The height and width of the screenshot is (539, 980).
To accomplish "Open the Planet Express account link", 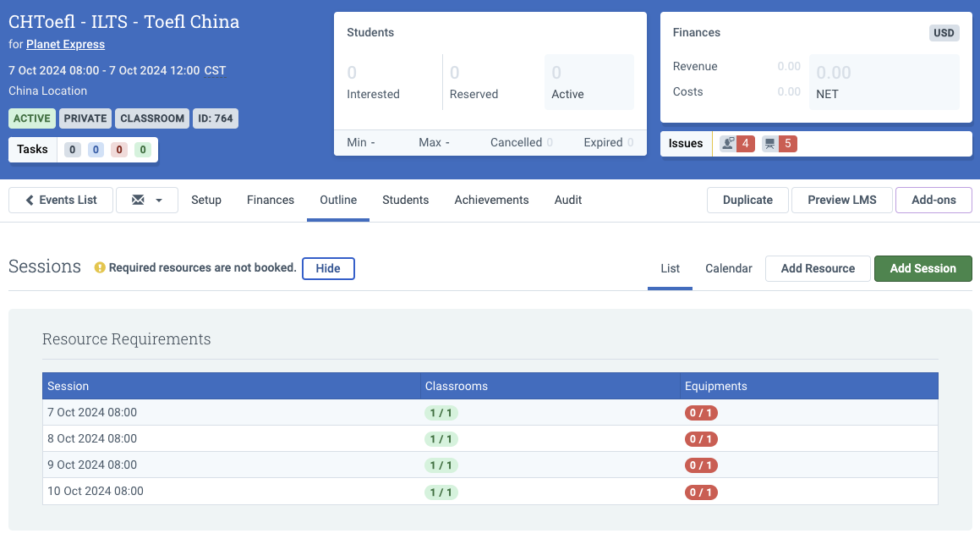I will pos(66,44).
